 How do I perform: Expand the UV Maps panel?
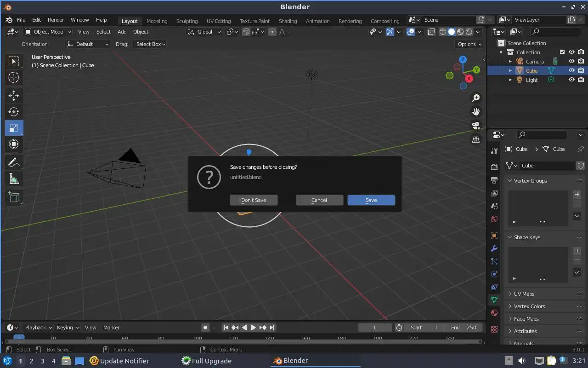(544, 294)
